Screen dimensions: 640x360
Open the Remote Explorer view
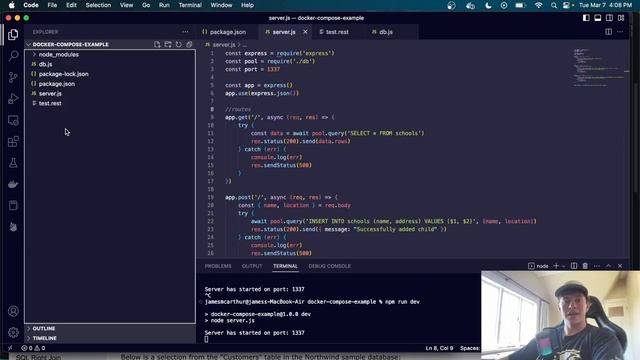13,120
